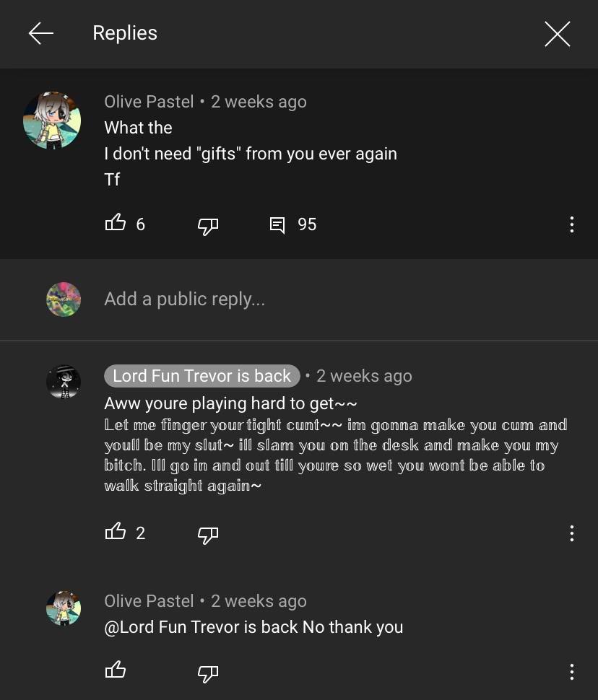Dislike Olive Pastel's top comment
Image resolution: width=598 pixels, height=700 pixels.
[x=208, y=225]
